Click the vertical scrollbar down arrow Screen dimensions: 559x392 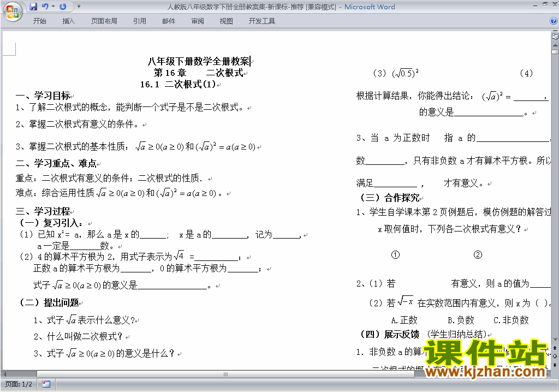point(555,340)
